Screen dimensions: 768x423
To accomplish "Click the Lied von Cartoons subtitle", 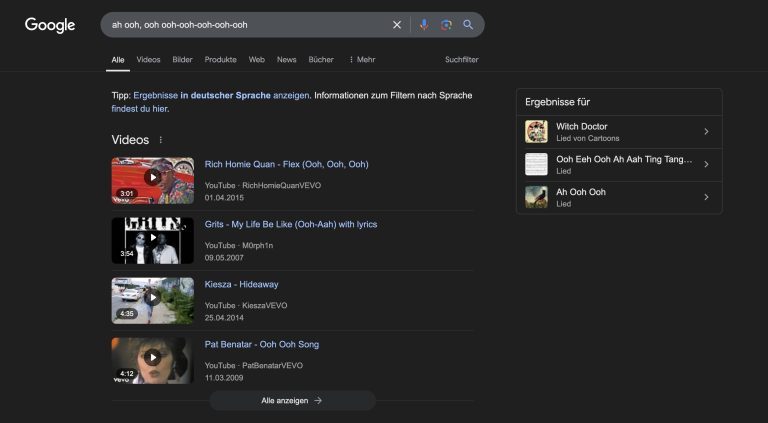I will tap(587, 139).
